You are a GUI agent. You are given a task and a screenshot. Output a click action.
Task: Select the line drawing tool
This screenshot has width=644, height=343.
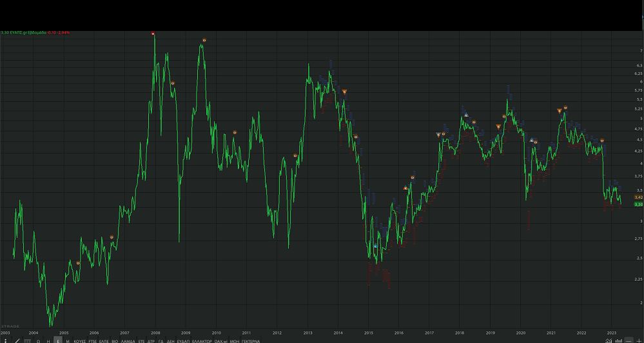point(17,340)
